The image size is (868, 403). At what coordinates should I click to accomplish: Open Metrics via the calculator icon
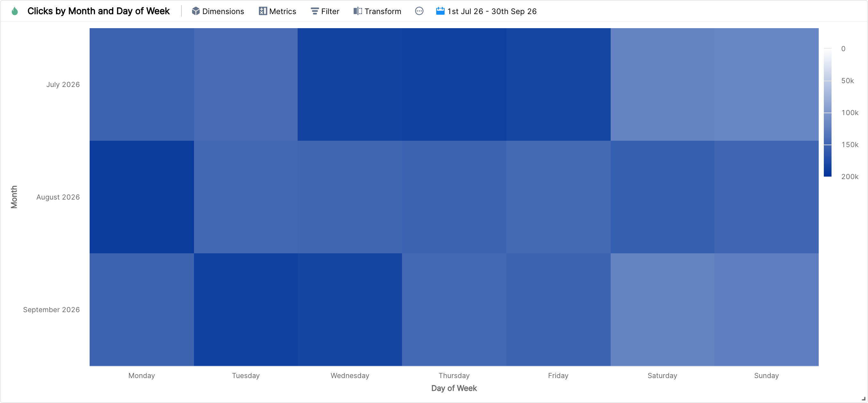(263, 11)
